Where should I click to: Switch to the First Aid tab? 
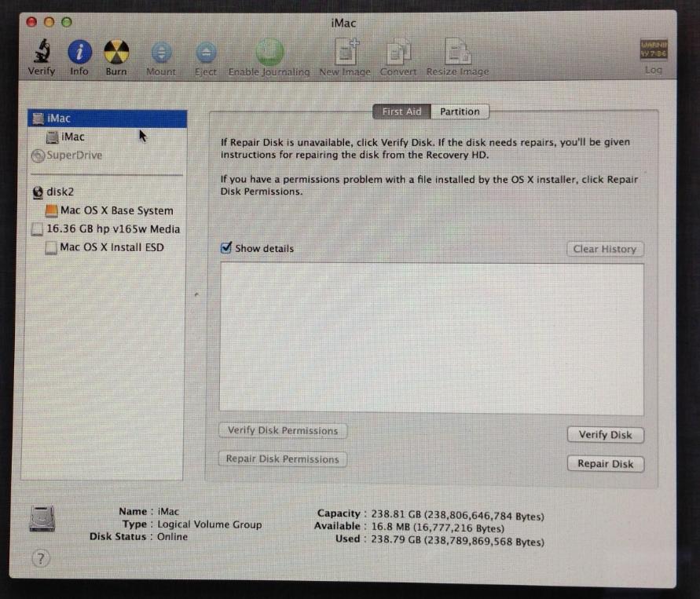click(401, 111)
